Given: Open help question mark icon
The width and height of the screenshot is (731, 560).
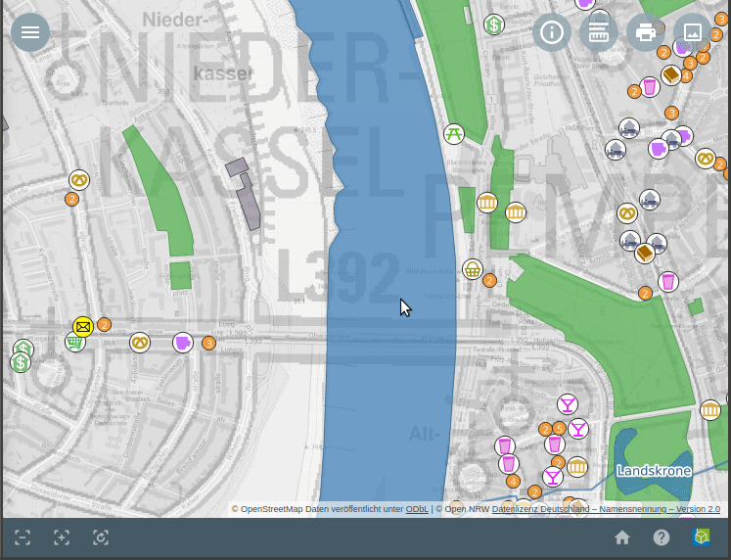Looking at the screenshot, I should (x=662, y=537).
